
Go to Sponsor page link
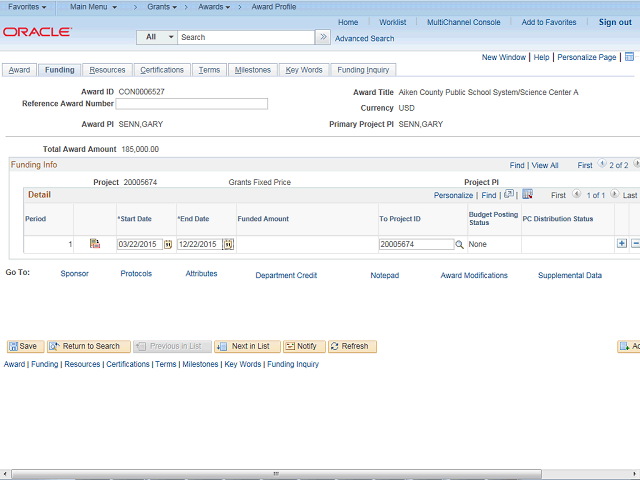tap(74, 274)
